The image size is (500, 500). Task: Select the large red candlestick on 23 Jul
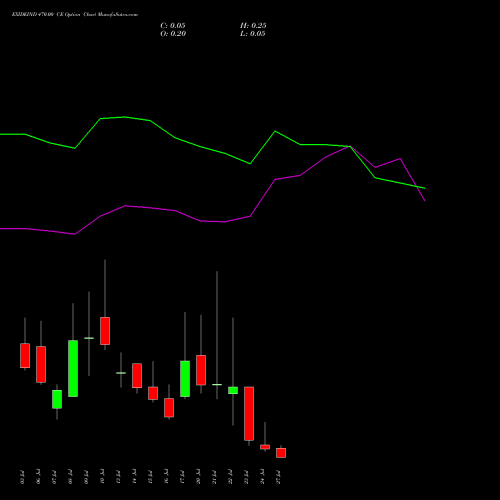point(249,414)
